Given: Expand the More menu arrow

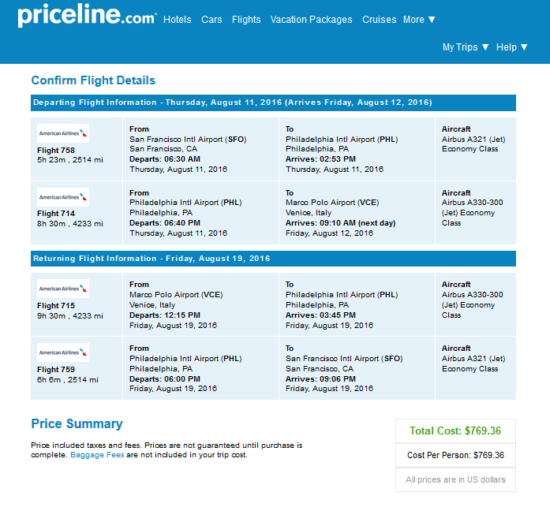Looking at the screenshot, I should pyautogui.click(x=432, y=20).
